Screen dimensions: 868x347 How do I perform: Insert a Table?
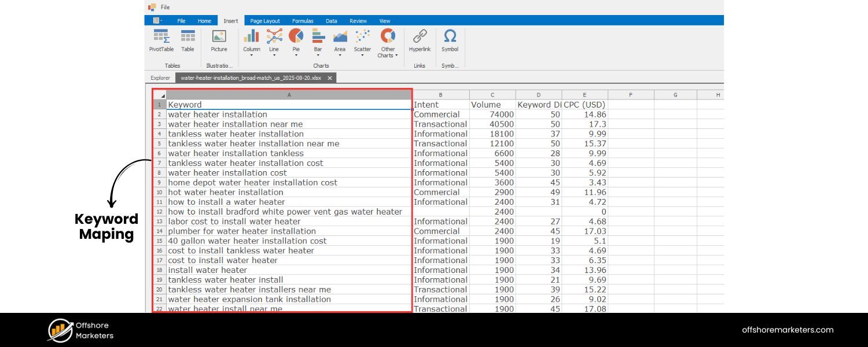[187, 40]
